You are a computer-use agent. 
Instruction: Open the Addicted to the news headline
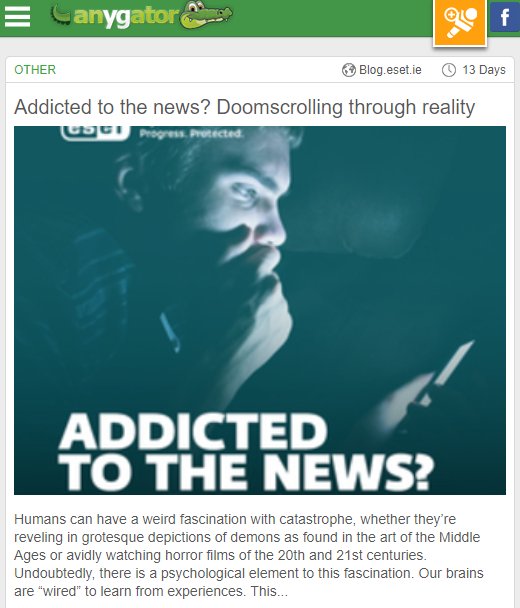click(244, 107)
